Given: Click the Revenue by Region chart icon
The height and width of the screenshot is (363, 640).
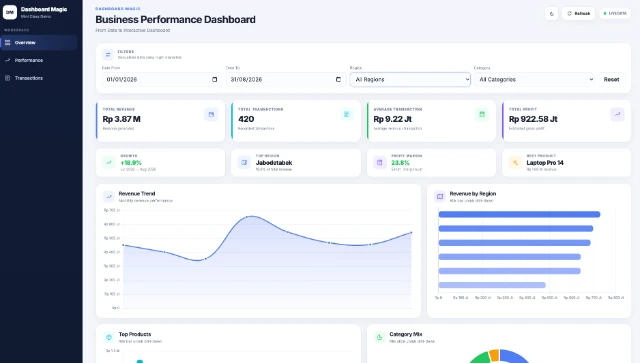Looking at the screenshot, I should [x=440, y=196].
